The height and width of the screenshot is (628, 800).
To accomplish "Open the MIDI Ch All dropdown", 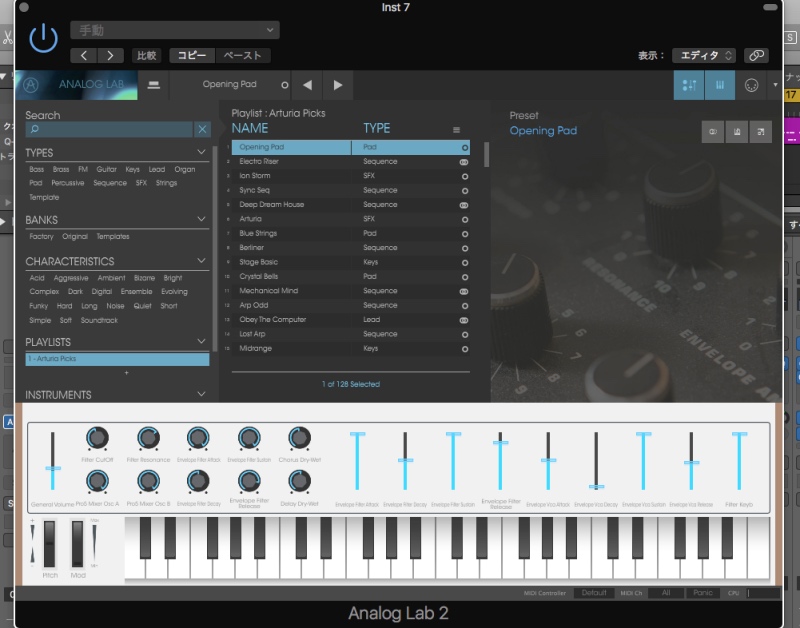I will (x=666, y=593).
